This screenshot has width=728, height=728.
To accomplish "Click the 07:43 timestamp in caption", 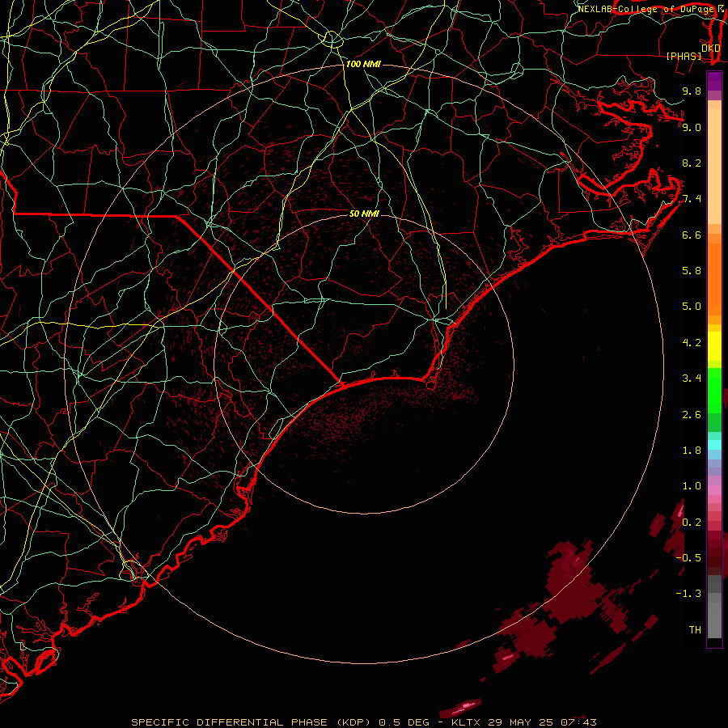I will 579,722.
